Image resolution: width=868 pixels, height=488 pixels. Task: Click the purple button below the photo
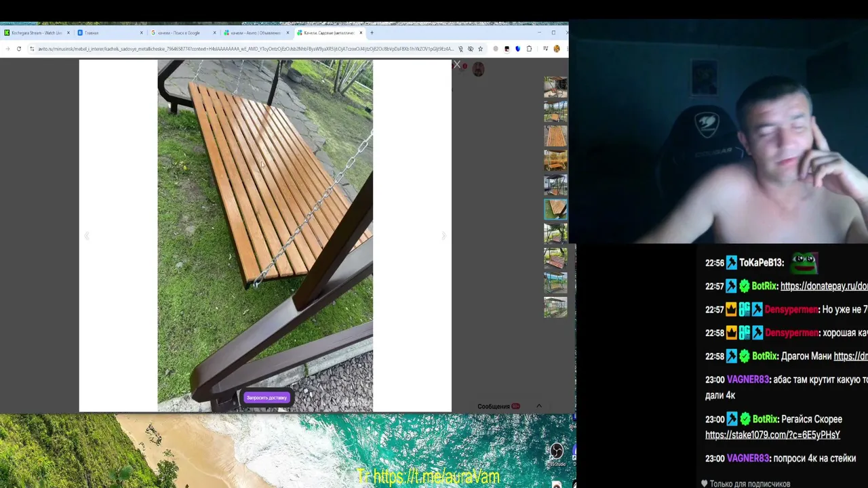coord(267,398)
